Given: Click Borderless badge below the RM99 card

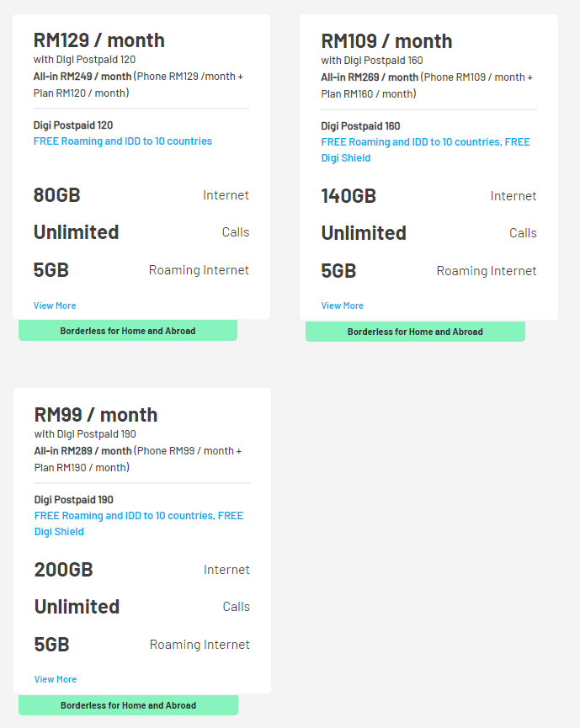Looking at the screenshot, I should [129, 705].
